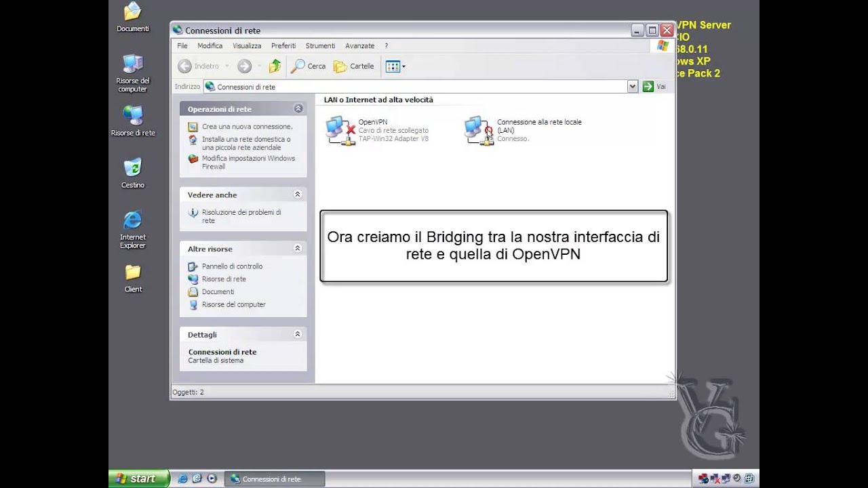Maximize the Connessioni di rete window

652,30
